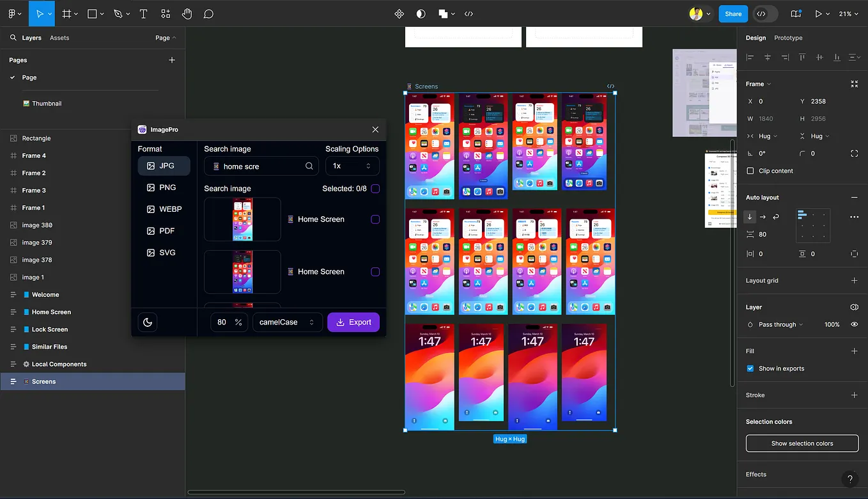Image resolution: width=868 pixels, height=499 pixels.
Task: Click the search magnifier in ImagePro
Action: click(x=309, y=166)
